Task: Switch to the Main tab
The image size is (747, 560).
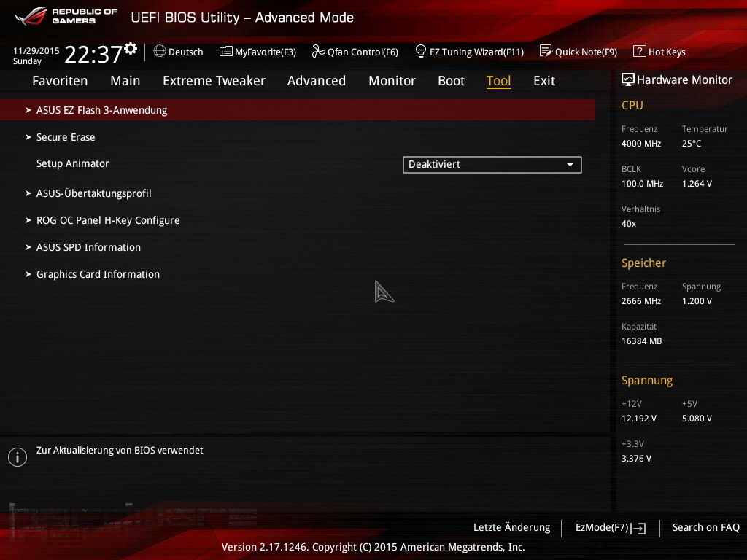Action: [125, 81]
